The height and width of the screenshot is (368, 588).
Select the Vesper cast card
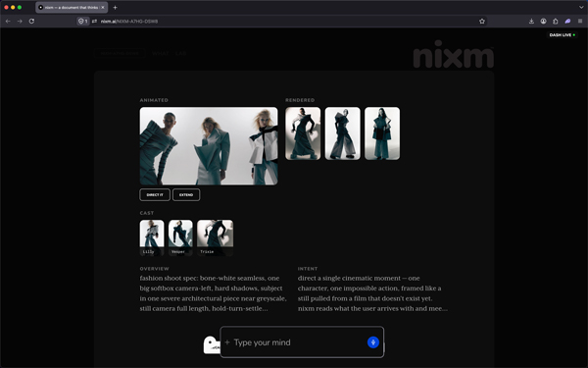180,237
